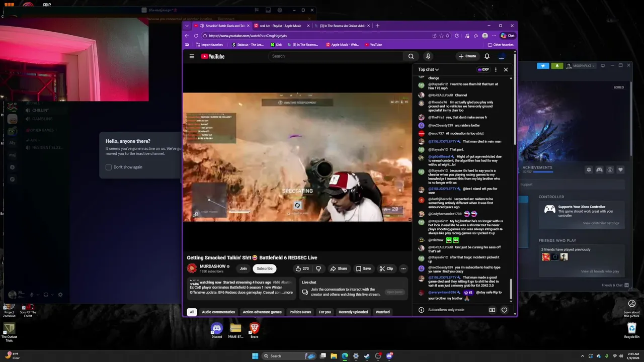Open Kick bookmark in favorites bar

click(x=276, y=45)
